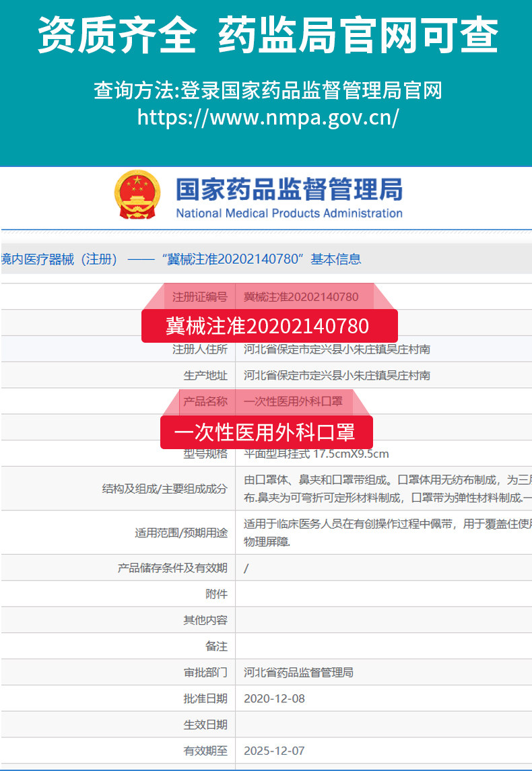Click the 其他内容 row label
This screenshot has height=771, width=532.
205,620
